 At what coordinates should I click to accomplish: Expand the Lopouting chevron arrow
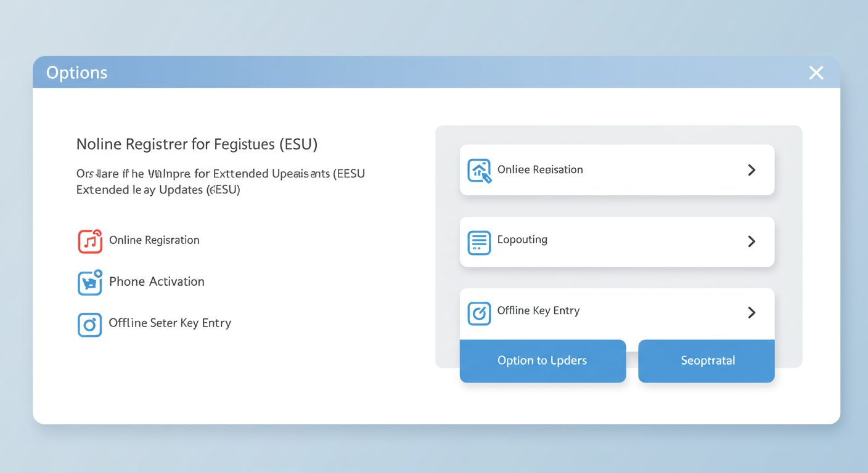tap(751, 241)
